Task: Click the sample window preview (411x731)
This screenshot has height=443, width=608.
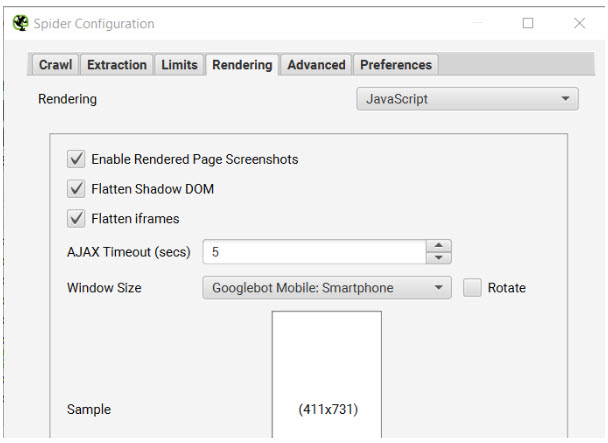Action: click(x=327, y=374)
